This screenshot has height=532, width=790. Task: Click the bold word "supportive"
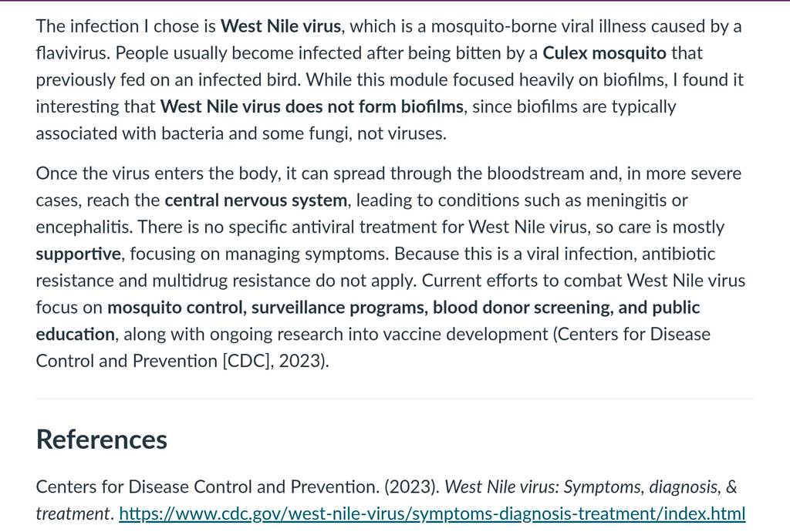[x=78, y=254]
